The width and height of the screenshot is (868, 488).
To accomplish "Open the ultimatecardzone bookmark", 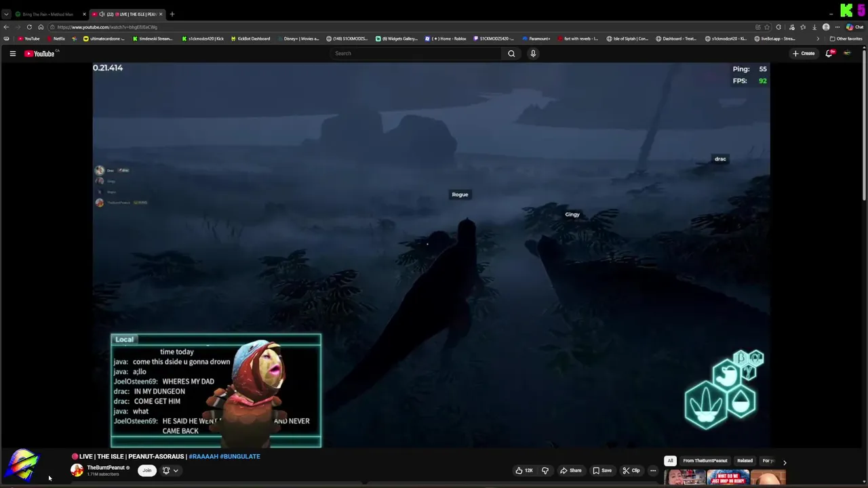I will pos(104,39).
